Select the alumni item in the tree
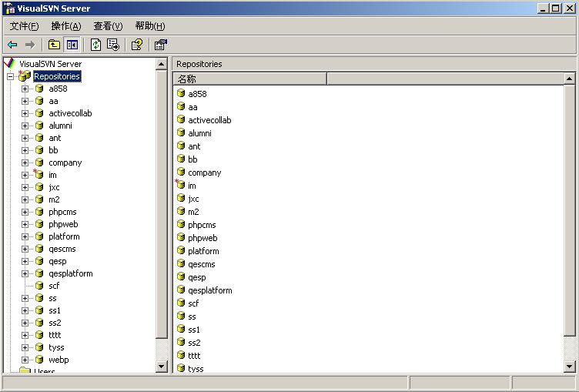579x392 pixels. (x=60, y=126)
